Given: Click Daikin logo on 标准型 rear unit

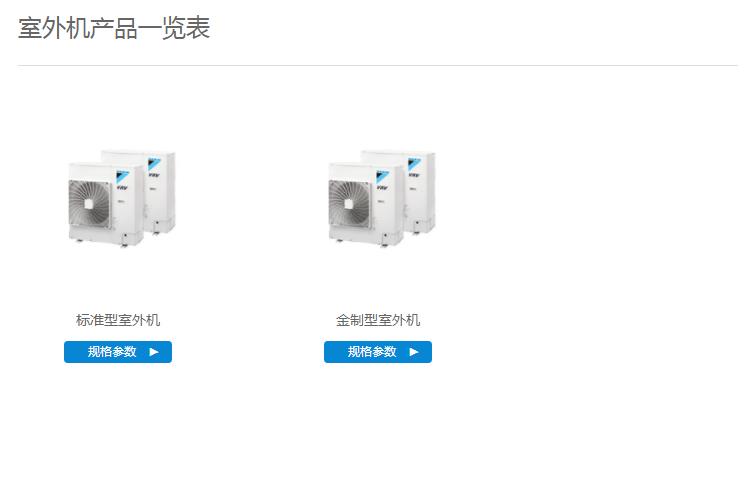Looking at the screenshot, I should click(x=154, y=164).
